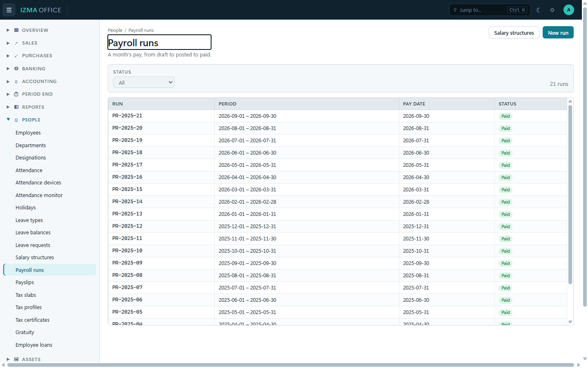Viewport: 588px width, 368px height.
Task: Click pay date 2025-12-31 cell
Action: coord(447,227)
